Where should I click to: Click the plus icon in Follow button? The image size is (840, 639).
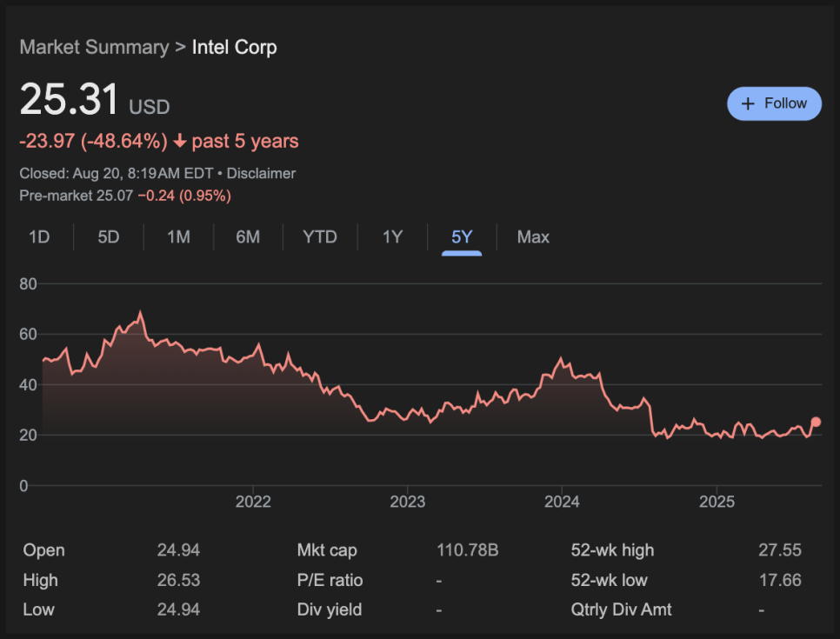tap(748, 103)
